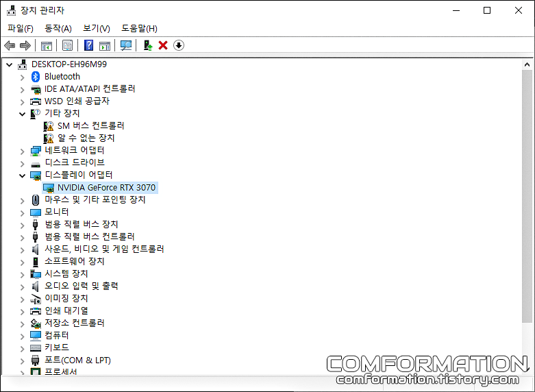535x392 pixels.
Task: Click the NVIDIA GeForce RTX 3070 device icon
Action: (49, 188)
